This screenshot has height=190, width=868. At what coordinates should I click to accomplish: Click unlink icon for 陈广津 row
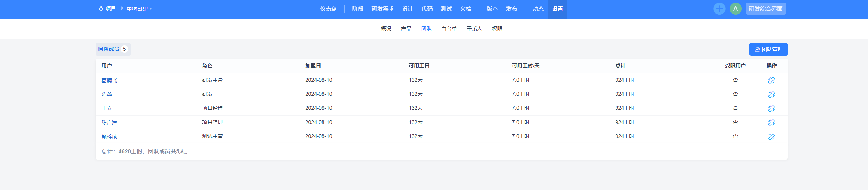[x=771, y=123]
